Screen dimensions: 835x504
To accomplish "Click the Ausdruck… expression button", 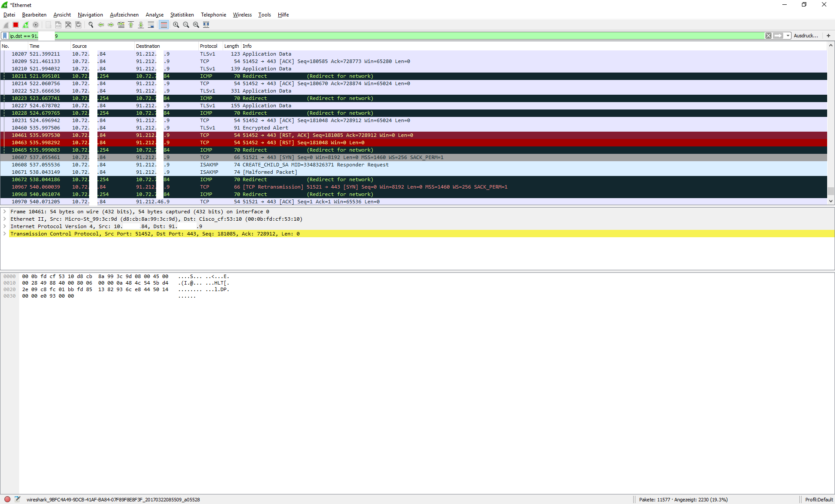I will pos(805,36).
